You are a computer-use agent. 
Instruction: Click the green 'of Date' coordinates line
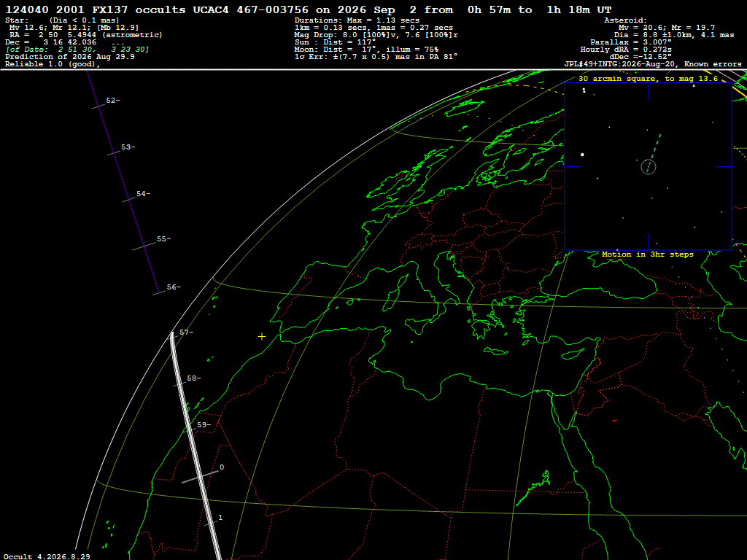pyautogui.click(x=77, y=50)
